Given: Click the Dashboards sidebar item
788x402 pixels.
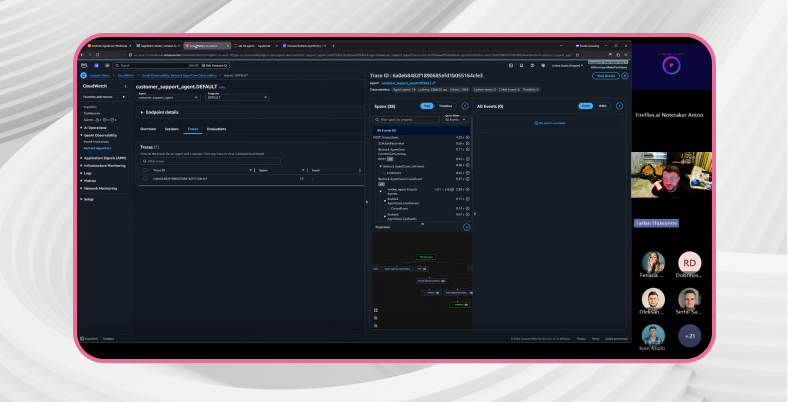Looking at the screenshot, I should (92, 114).
